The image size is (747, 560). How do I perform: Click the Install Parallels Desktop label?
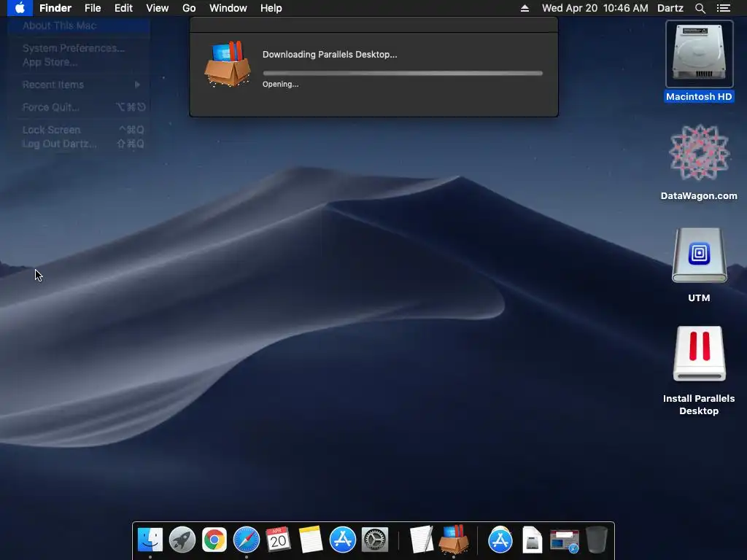[699, 405]
